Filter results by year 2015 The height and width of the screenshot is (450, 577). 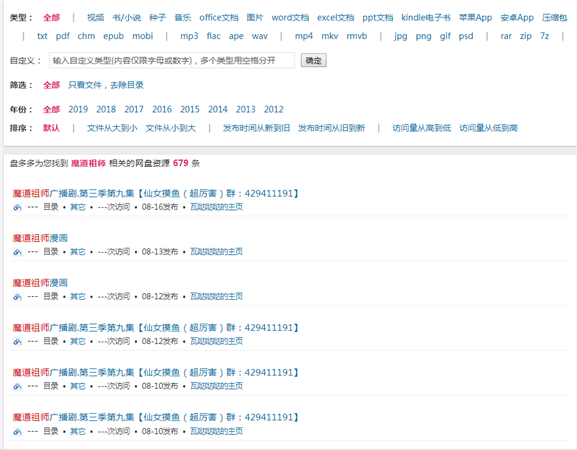click(190, 109)
